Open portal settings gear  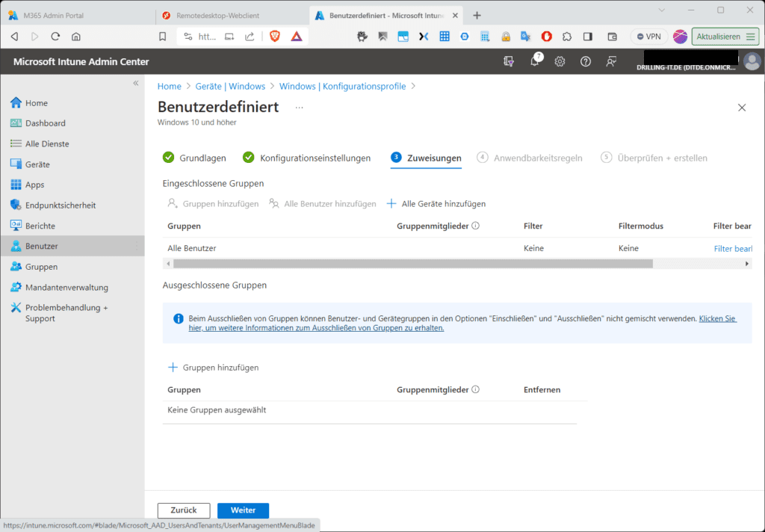pyautogui.click(x=560, y=61)
